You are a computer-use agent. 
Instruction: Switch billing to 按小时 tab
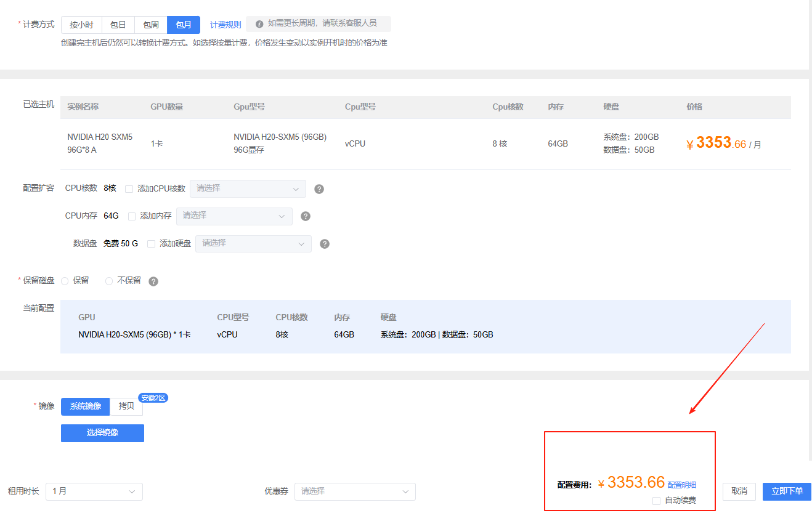[81, 25]
